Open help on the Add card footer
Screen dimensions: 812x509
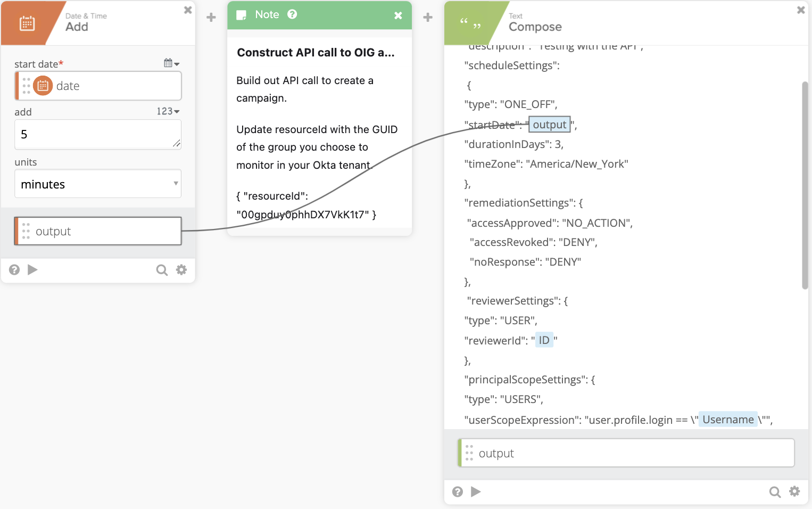tap(14, 270)
